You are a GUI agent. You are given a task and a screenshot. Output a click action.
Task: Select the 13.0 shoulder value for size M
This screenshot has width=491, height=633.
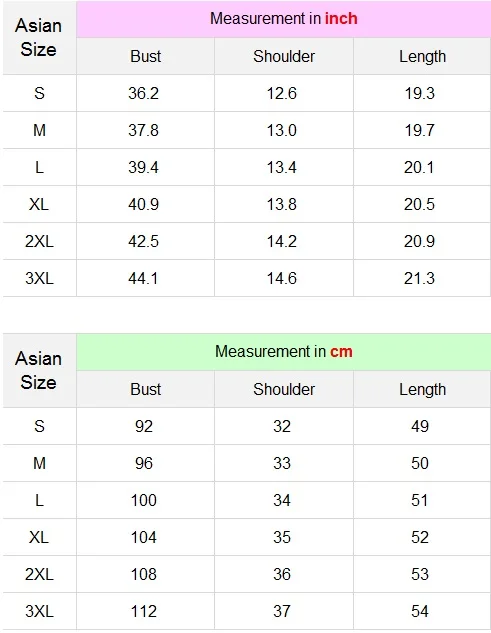(282, 130)
